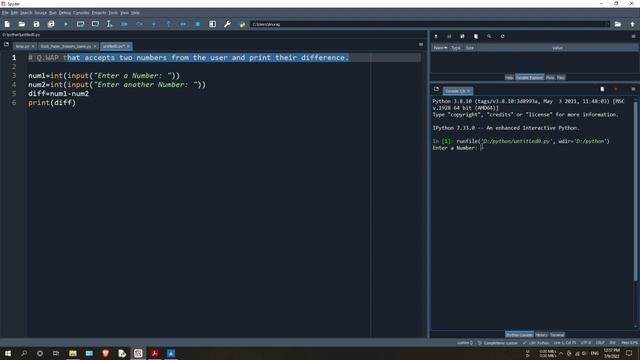Sort variables by Name column
640x360 pixels.
[440, 48]
